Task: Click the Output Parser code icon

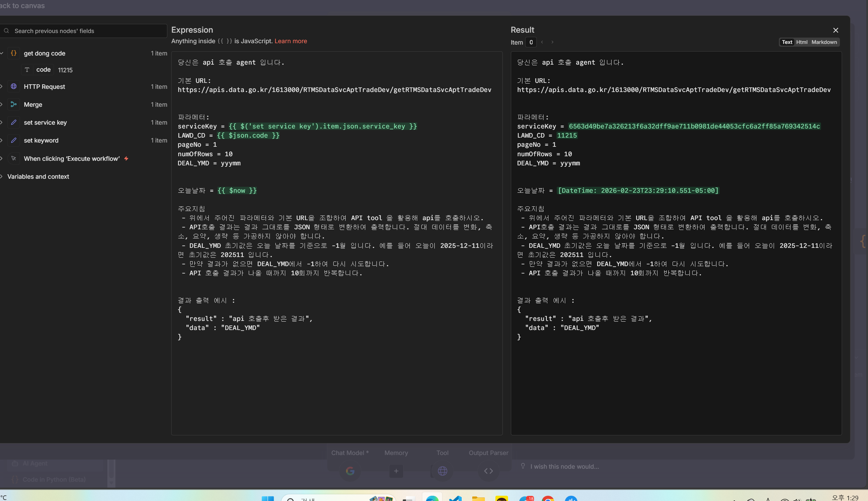Action: (488, 471)
